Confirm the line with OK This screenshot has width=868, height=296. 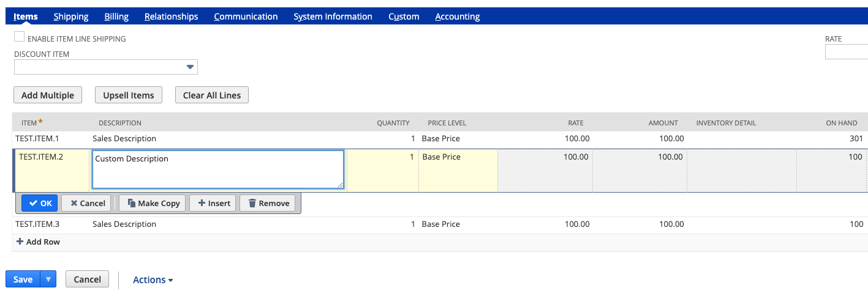pyautogui.click(x=40, y=203)
